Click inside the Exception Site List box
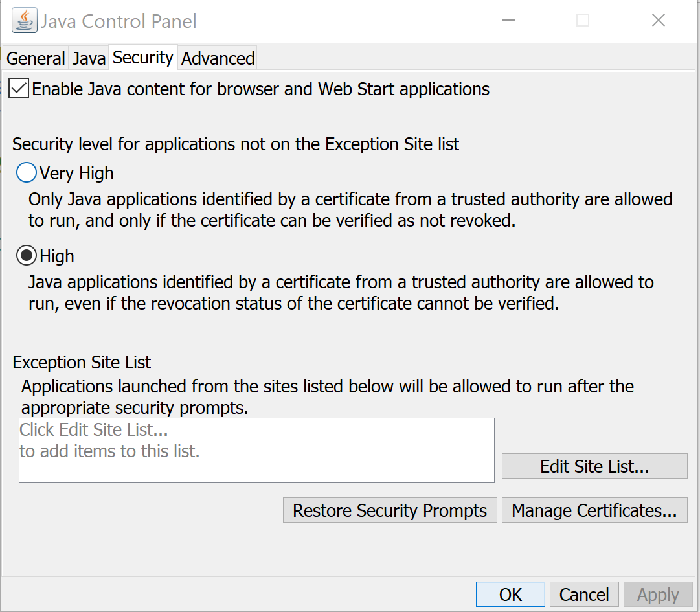Screen dimensions: 700x612 [256, 450]
